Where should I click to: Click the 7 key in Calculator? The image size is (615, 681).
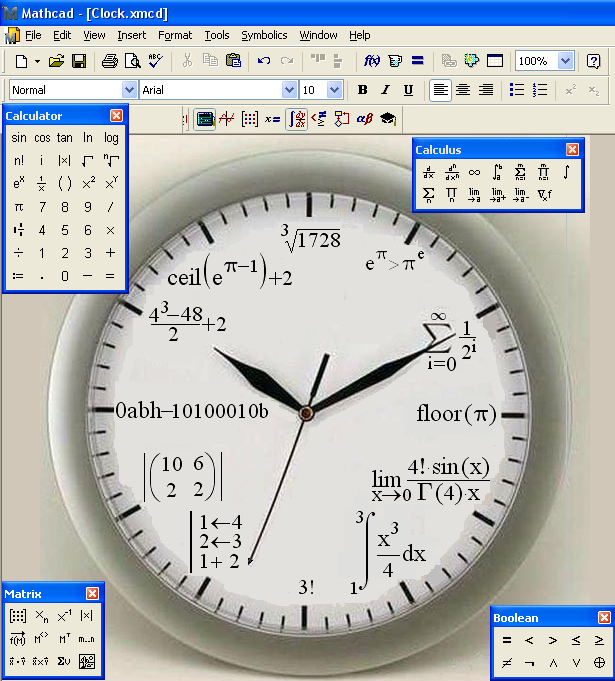42,207
